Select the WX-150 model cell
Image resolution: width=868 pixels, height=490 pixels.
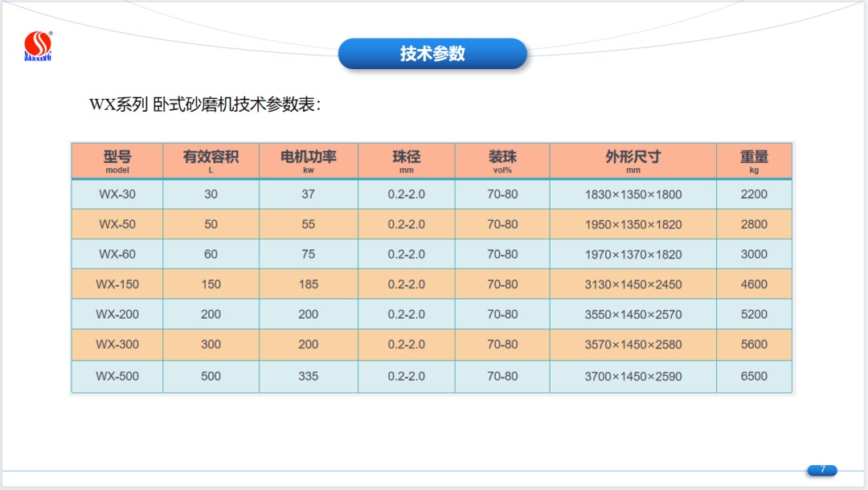click(x=117, y=284)
